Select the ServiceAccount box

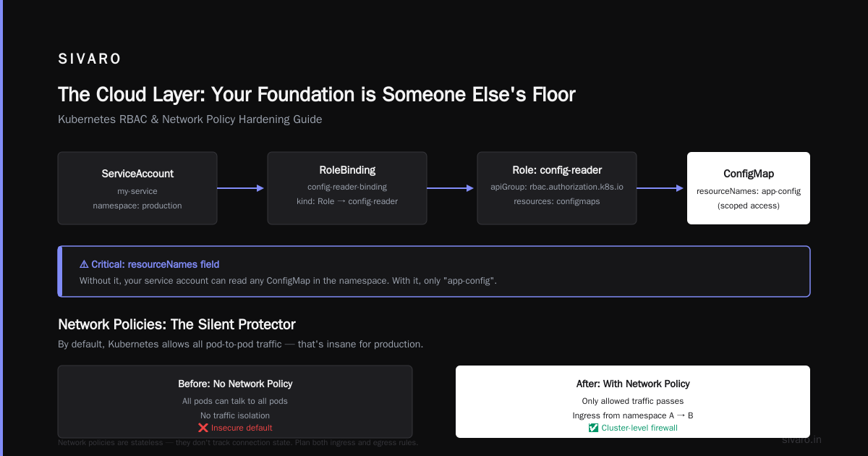pyautogui.click(x=137, y=188)
